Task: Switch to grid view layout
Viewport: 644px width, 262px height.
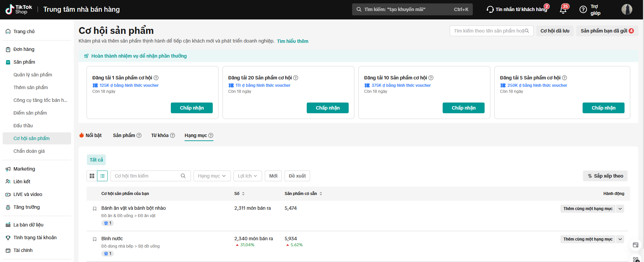Action: [x=92, y=176]
